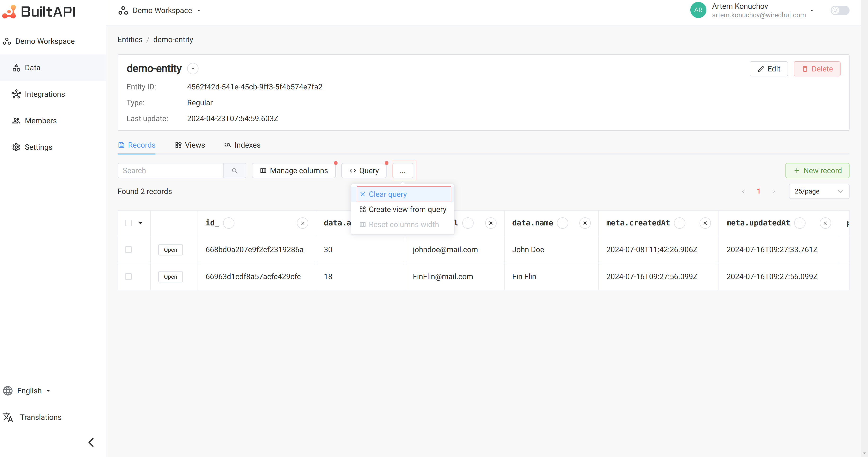Click the minus icon on meta.createdAt column
This screenshot has height=457, width=868.
coord(680,223)
